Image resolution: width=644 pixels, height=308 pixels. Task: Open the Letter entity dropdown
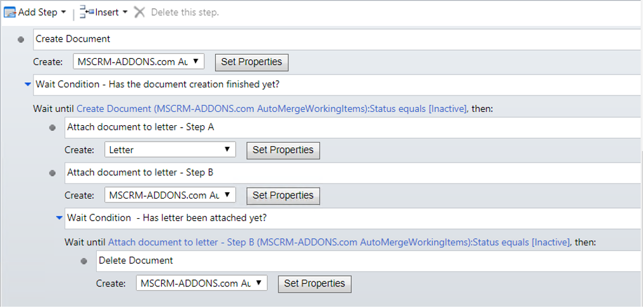click(x=170, y=150)
